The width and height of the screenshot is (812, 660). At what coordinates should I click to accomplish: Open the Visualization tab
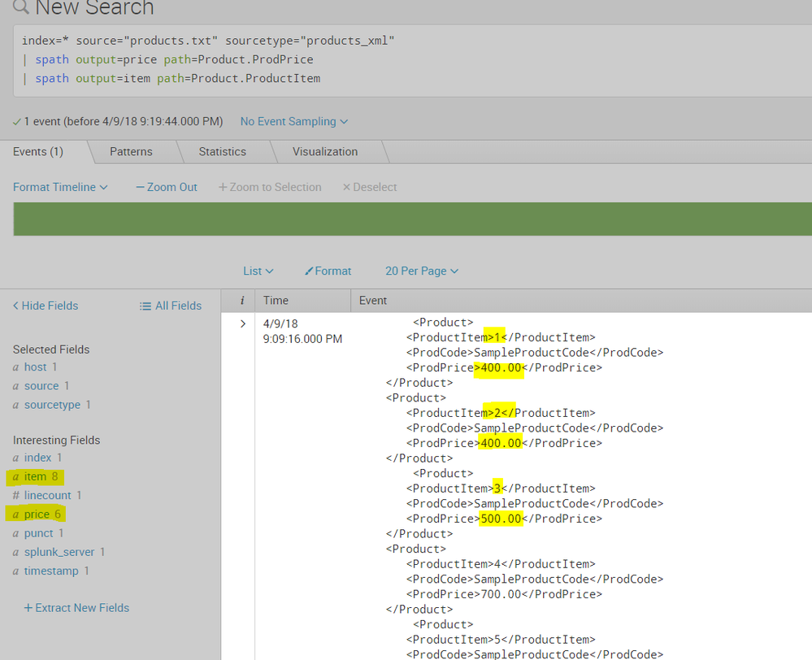(x=324, y=152)
